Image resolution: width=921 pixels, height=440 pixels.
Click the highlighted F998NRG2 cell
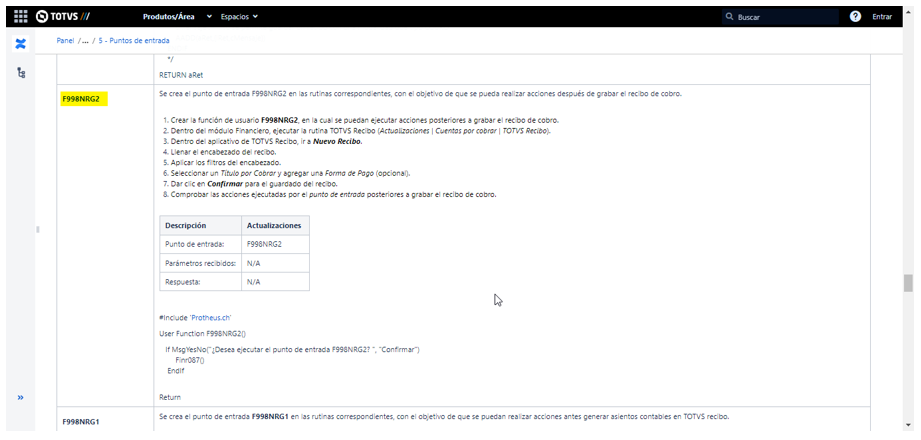coord(85,99)
